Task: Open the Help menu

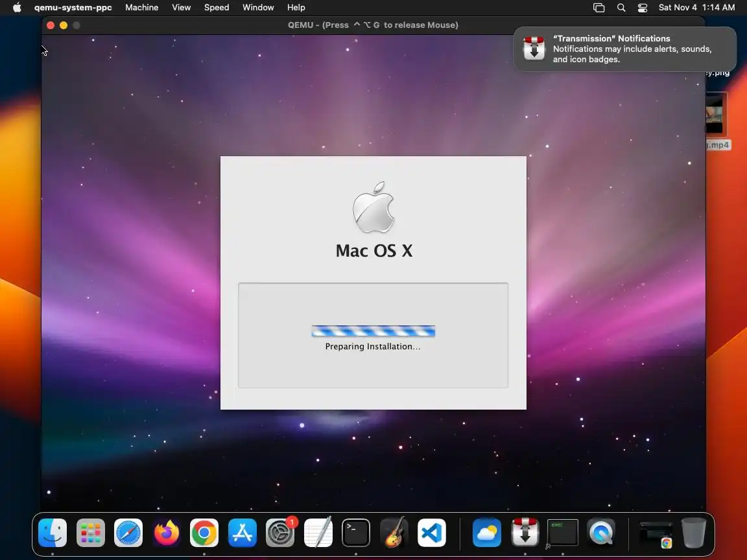Action: tap(296, 8)
